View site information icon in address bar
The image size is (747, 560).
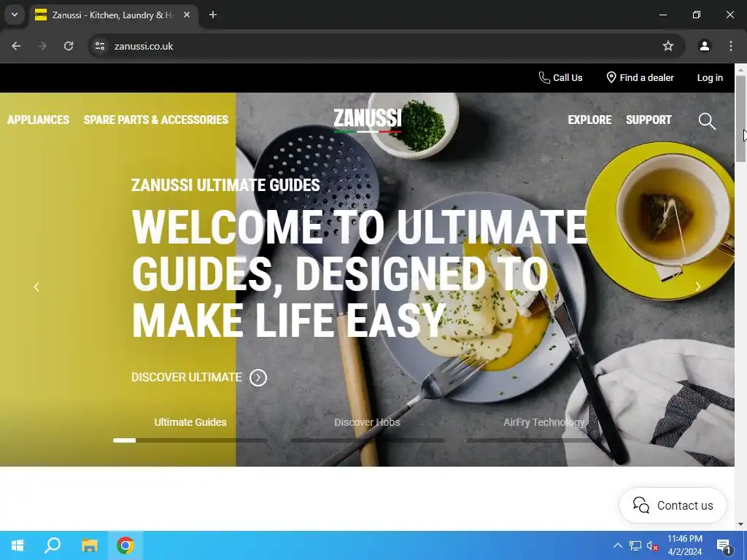pos(100,46)
